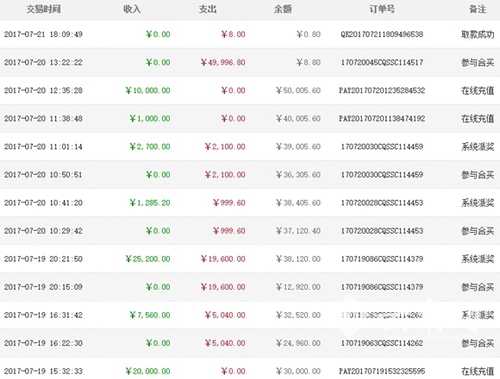The width and height of the screenshot is (500, 379).
Task: Click expense ¥999.60 in the 10:29:42 row
Action: [229, 231]
